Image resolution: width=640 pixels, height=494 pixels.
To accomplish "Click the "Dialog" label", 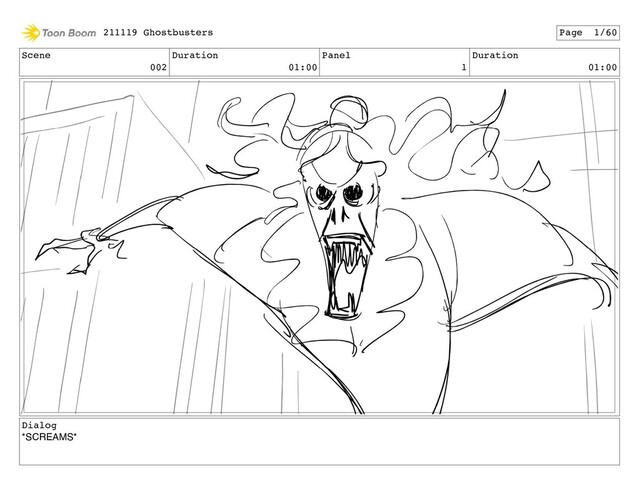I will 39,425.
